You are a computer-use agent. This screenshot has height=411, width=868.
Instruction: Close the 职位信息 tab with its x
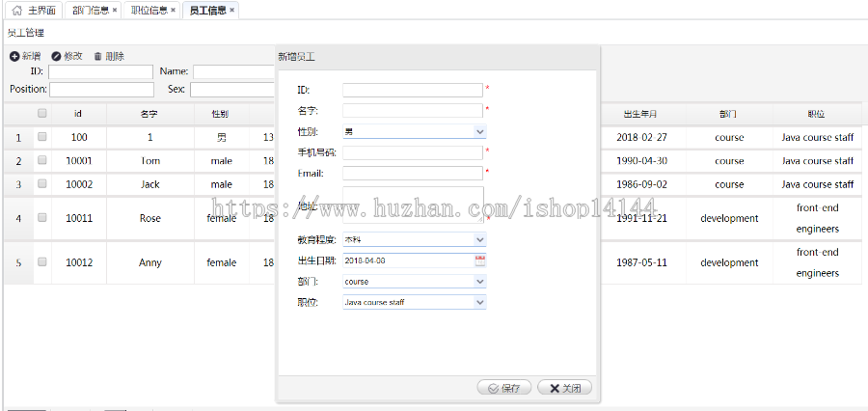tap(174, 11)
